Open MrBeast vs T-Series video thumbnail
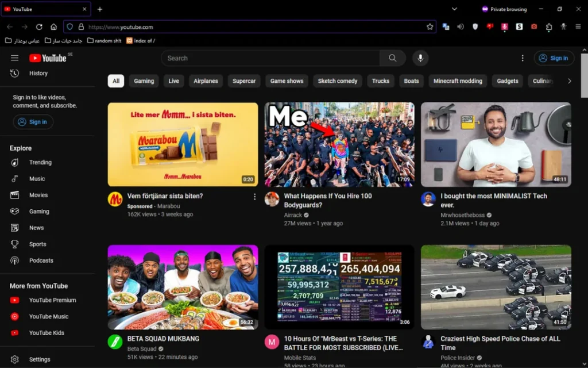The image size is (588, 368). (339, 287)
